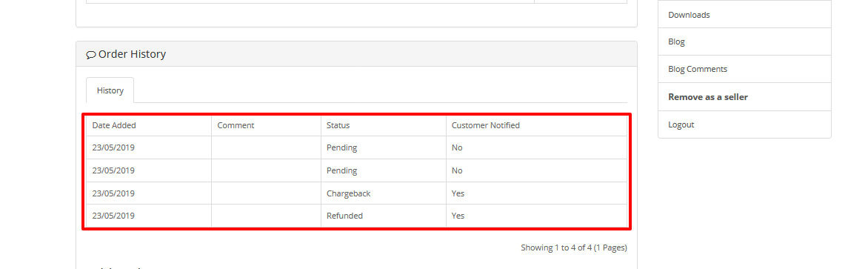
Task: Click Yes in the Refunded row
Action: 458,216
